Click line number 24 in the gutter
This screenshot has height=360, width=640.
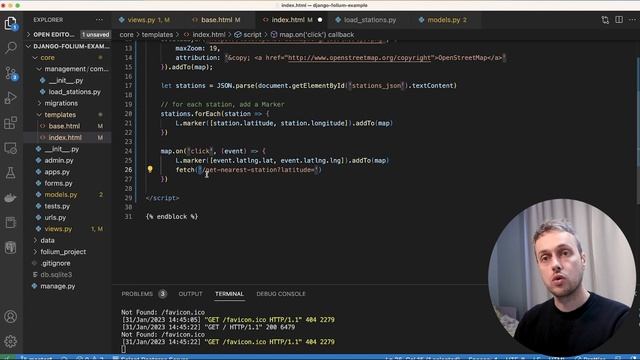pyautogui.click(x=129, y=151)
